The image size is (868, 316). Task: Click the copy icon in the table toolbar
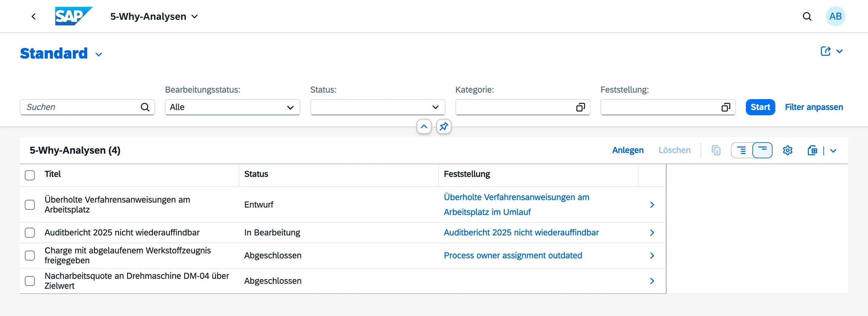pos(716,150)
